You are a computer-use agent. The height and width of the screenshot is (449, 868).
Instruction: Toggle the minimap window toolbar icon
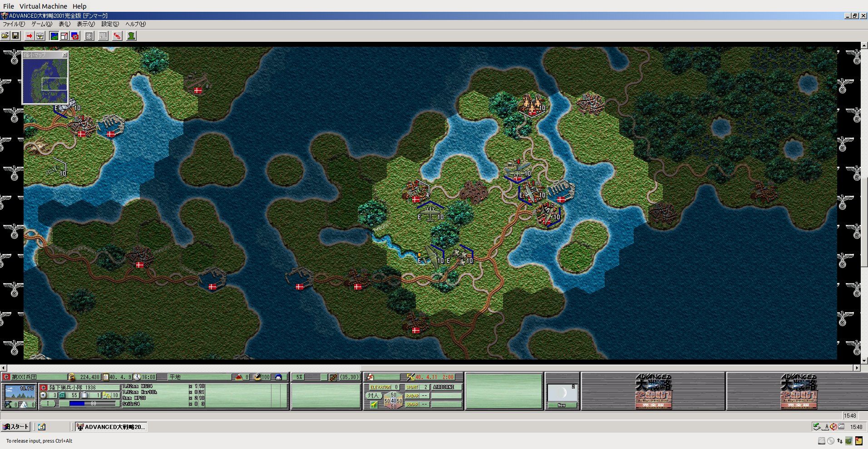[64, 36]
